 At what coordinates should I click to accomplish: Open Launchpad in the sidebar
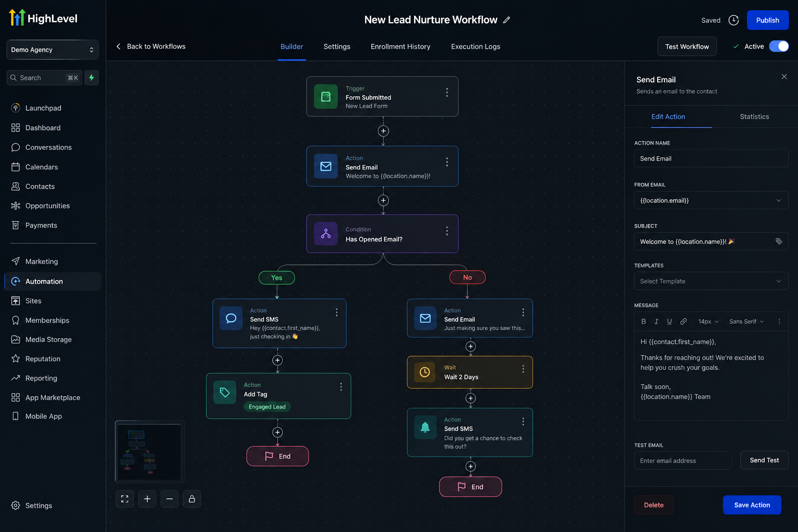(x=43, y=108)
